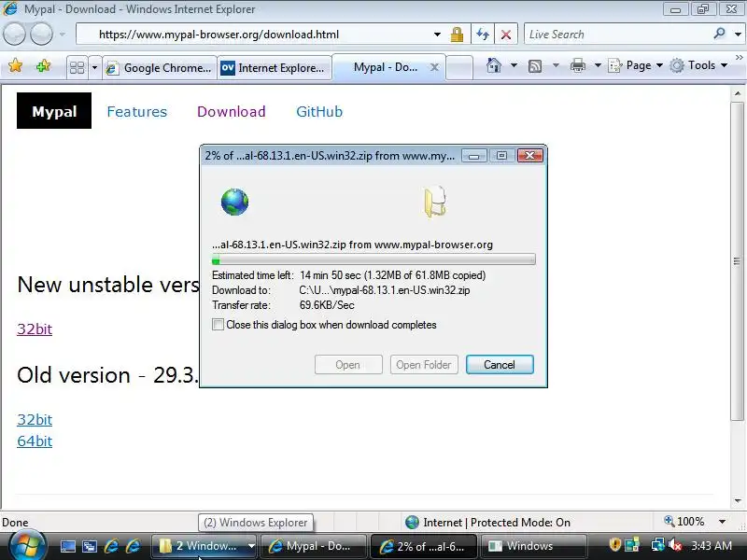Click the Show Desktop quick launch icon
The image size is (747, 560).
[x=67, y=546]
